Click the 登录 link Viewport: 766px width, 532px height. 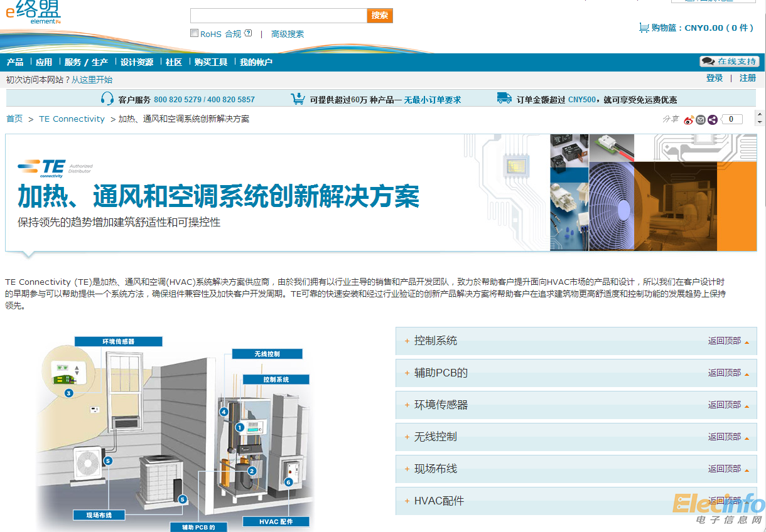pyautogui.click(x=715, y=78)
